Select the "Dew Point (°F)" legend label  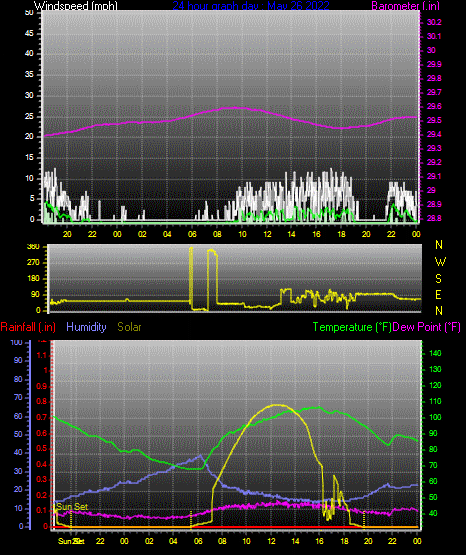[x=427, y=327]
